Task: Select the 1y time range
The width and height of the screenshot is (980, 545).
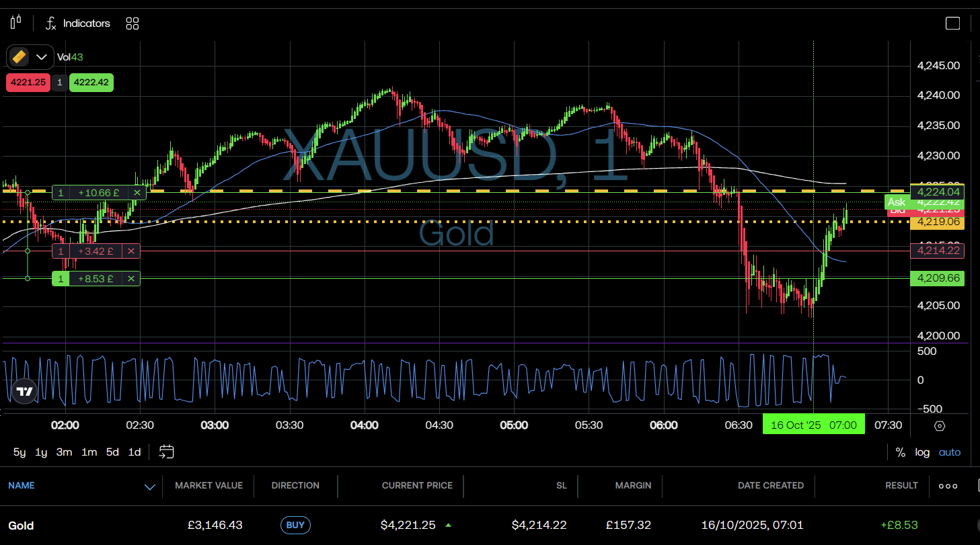Action: pyautogui.click(x=41, y=452)
